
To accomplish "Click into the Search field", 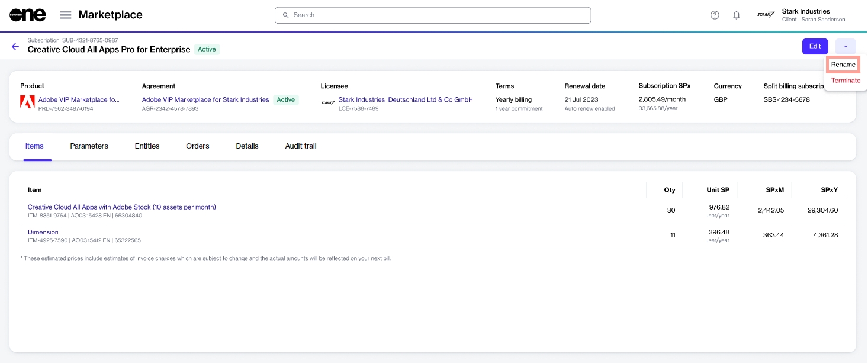I will (x=432, y=15).
